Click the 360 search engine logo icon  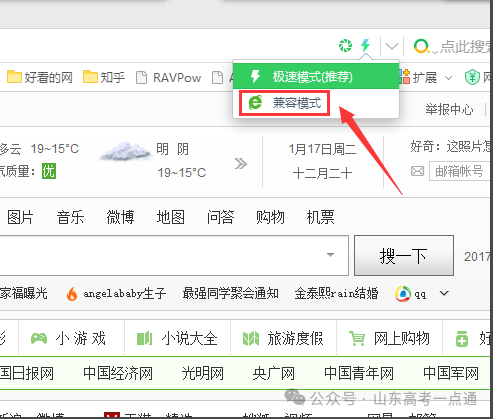pos(421,46)
